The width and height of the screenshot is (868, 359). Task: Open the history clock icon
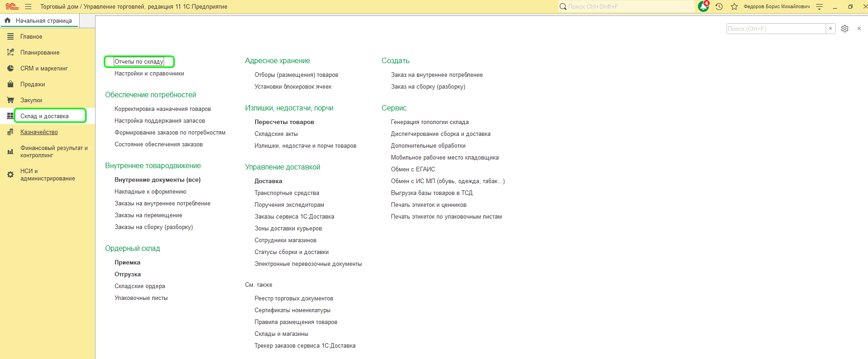[719, 6]
